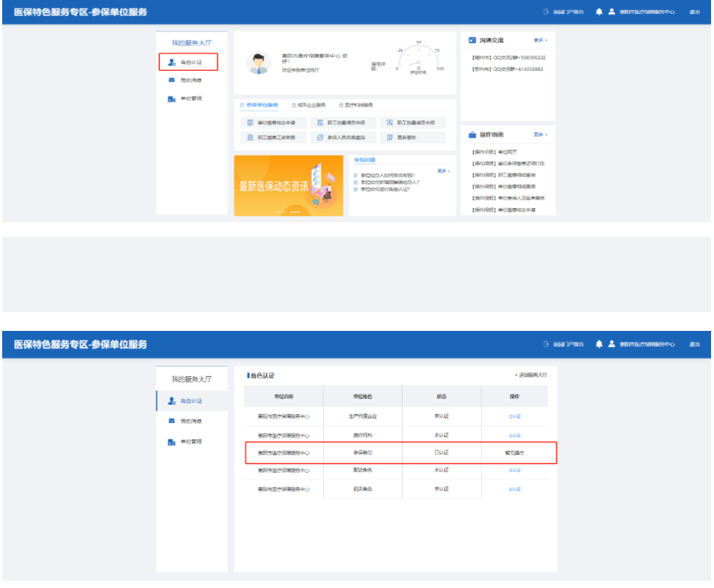Click the 操作指南 briefcase icon
714x588 pixels.
pos(472,135)
